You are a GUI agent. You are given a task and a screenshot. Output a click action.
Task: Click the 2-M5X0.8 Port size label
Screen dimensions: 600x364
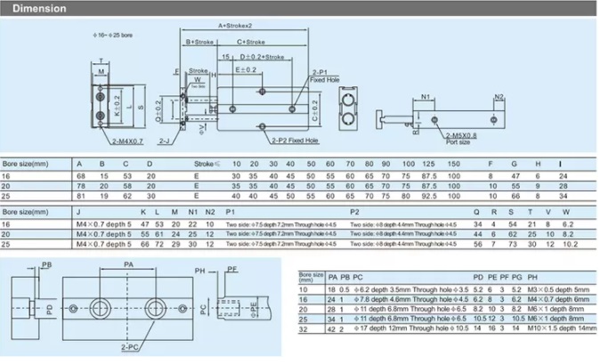(461, 139)
